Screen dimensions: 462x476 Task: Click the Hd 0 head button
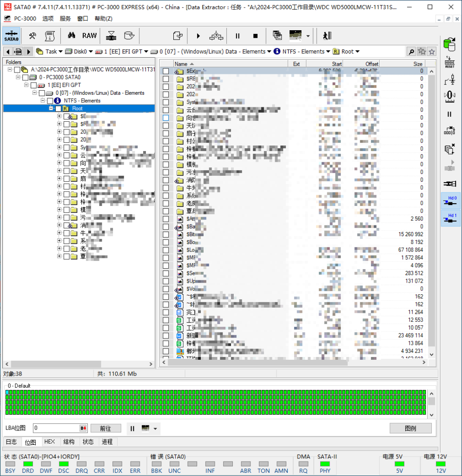[451, 200]
